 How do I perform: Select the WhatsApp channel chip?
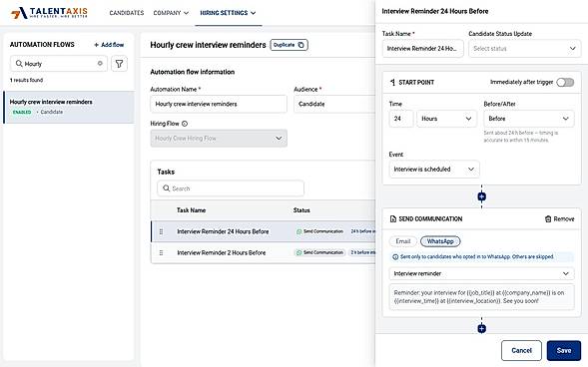440,241
